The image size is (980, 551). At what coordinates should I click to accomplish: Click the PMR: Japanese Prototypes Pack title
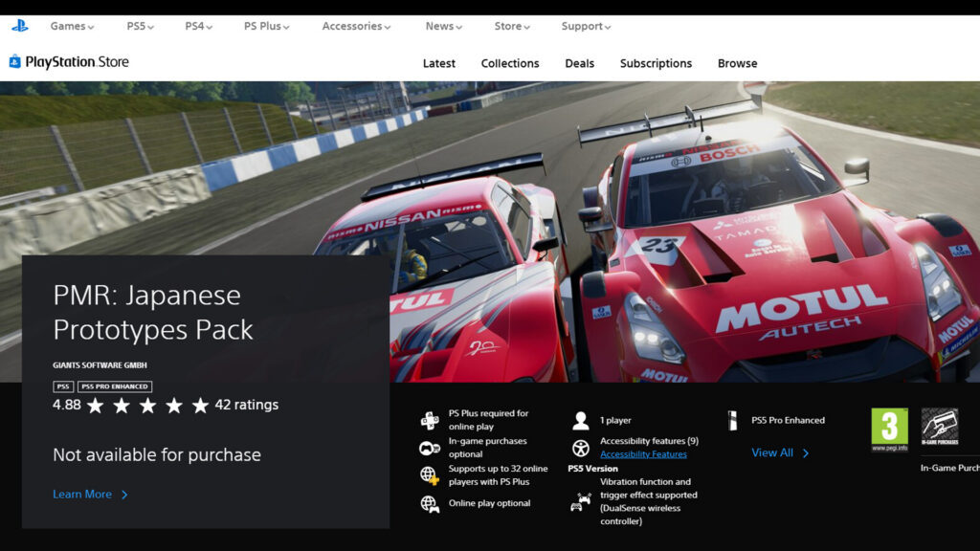tap(153, 313)
